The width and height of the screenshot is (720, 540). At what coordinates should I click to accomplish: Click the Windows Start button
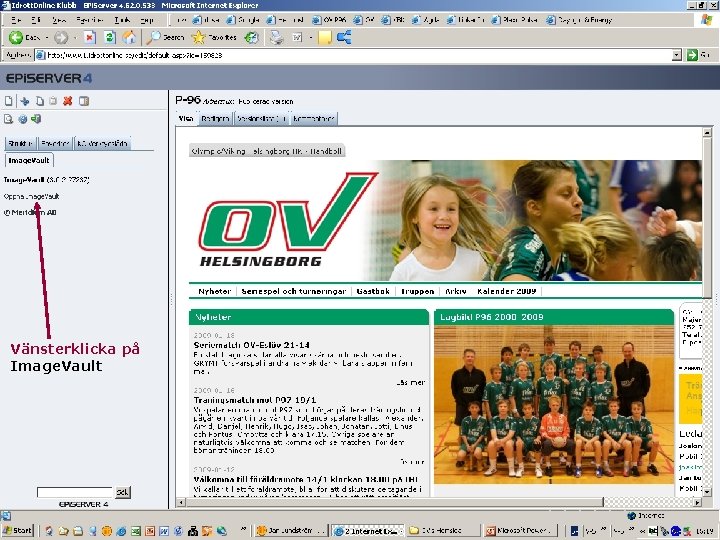[18, 530]
